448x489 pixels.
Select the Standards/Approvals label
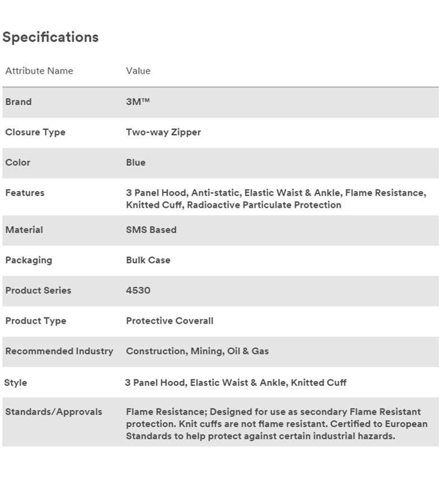click(54, 412)
